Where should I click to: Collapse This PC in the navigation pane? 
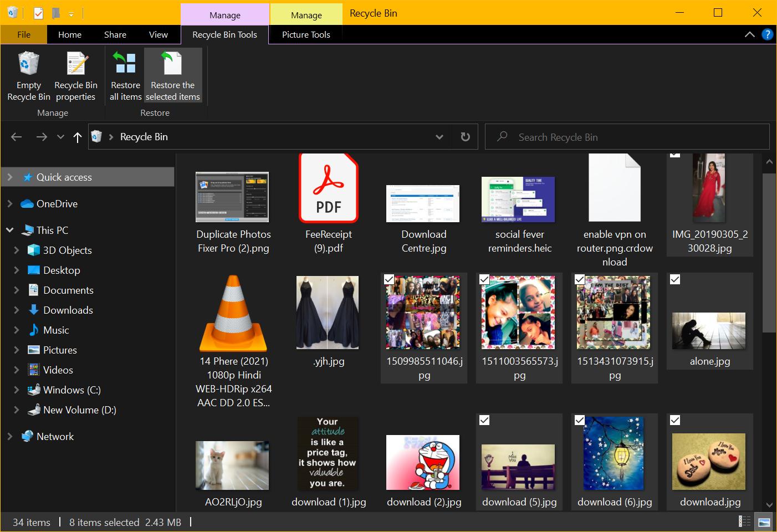9,230
